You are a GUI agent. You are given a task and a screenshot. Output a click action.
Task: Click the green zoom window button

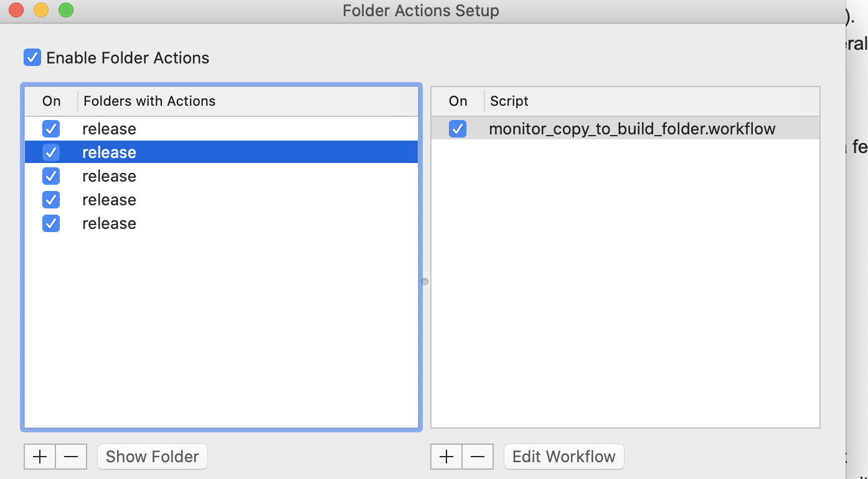[x=65, y=10]
